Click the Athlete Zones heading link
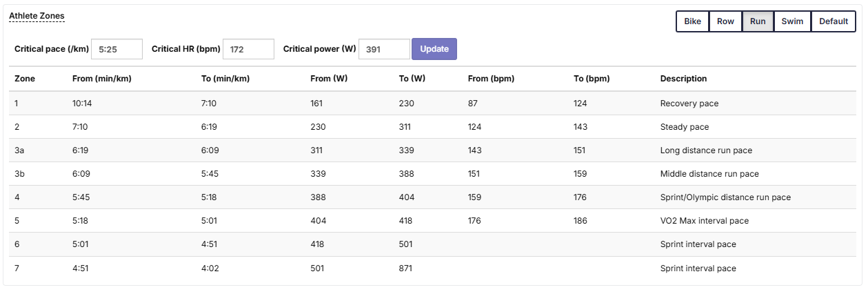 point(37,16)
